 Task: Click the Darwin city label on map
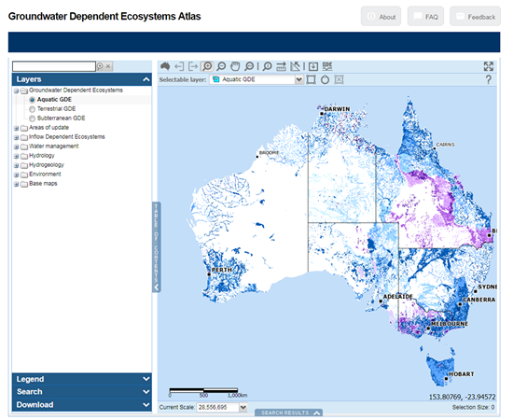(x=337, y=109)
